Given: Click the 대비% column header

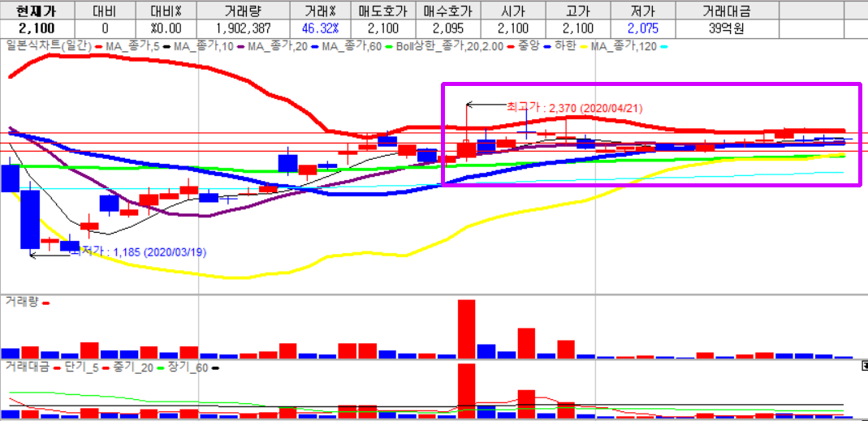Looking at the screenshot, I should click(x=166, y=10).
